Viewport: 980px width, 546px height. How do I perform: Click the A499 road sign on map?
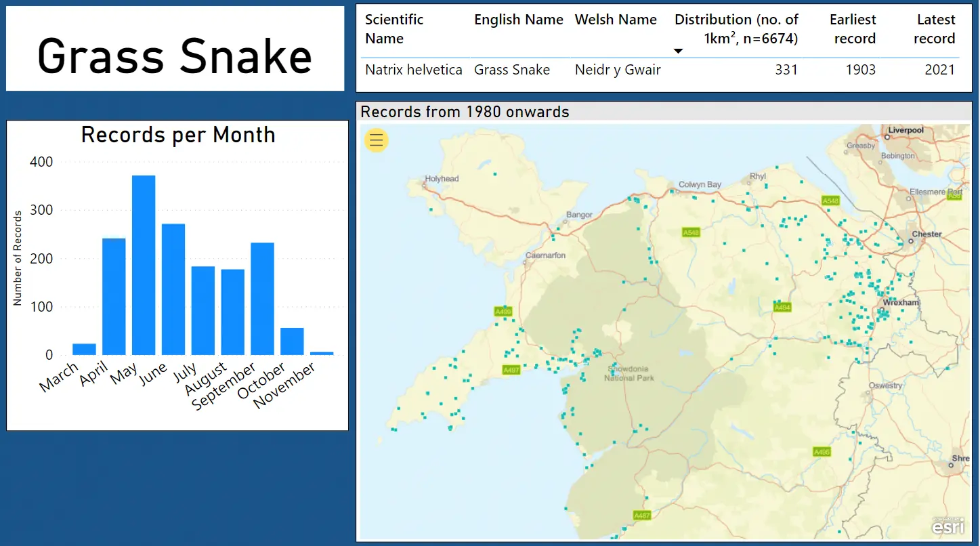503,312
